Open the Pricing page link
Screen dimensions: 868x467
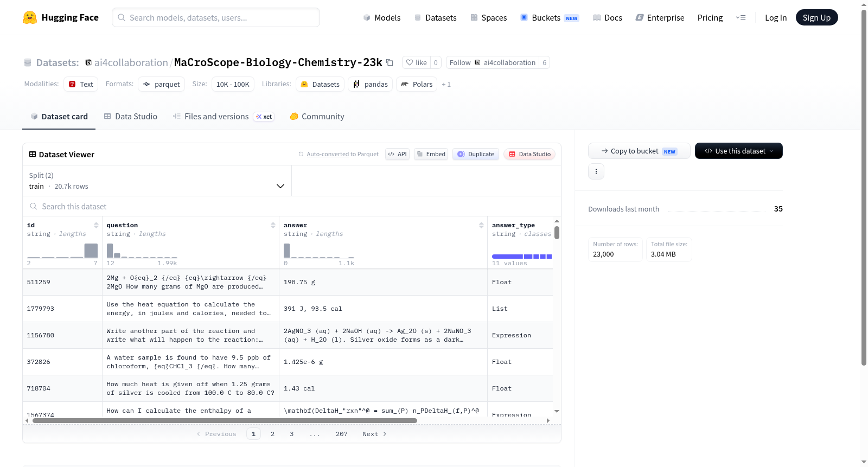(710, 18)
